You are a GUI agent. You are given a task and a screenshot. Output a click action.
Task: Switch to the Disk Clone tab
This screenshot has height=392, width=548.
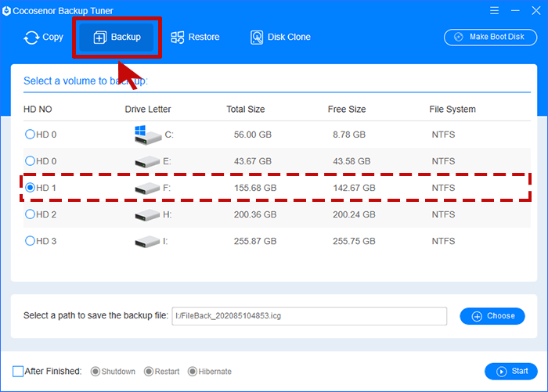click(280, 37)
